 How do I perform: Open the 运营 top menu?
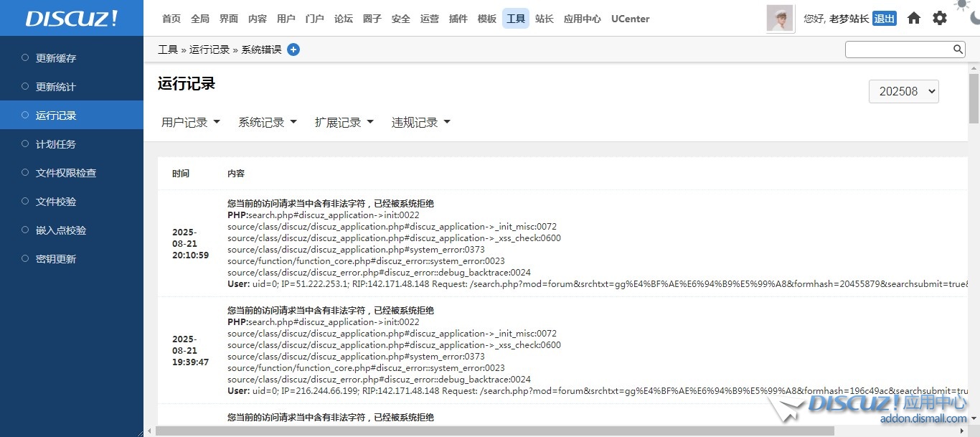point(430,19)
